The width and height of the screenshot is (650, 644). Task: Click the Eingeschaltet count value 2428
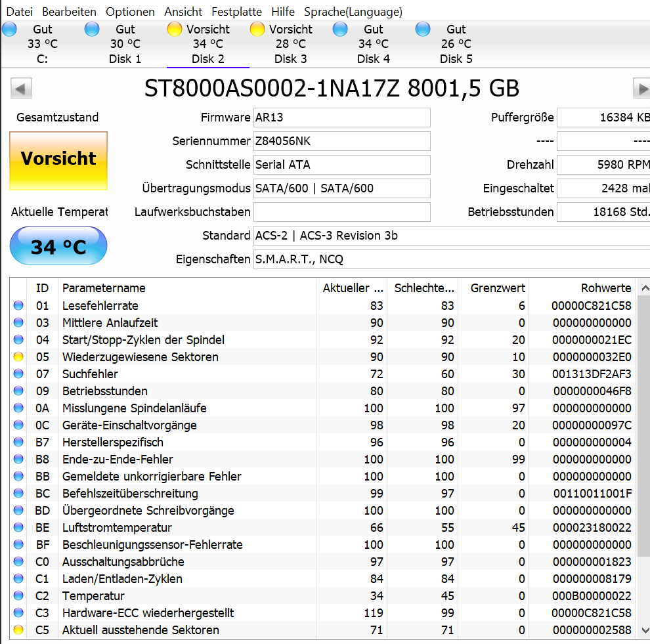(603, 188)
